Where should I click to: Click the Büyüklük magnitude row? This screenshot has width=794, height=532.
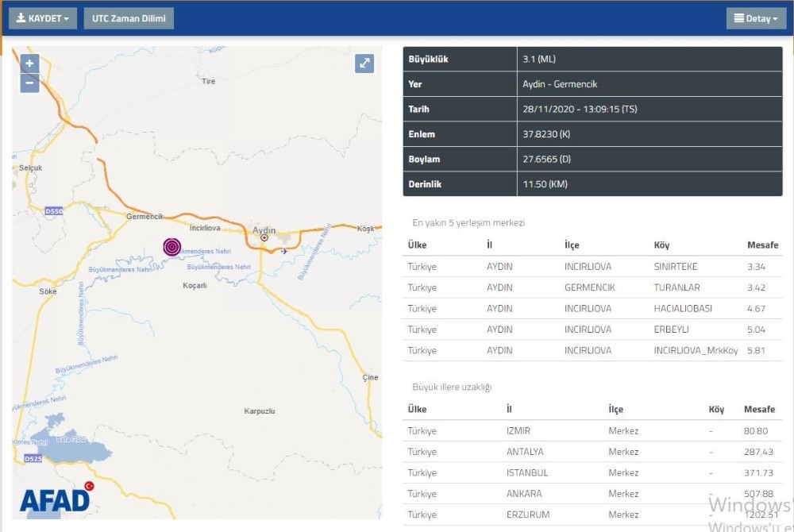[592, 60]
